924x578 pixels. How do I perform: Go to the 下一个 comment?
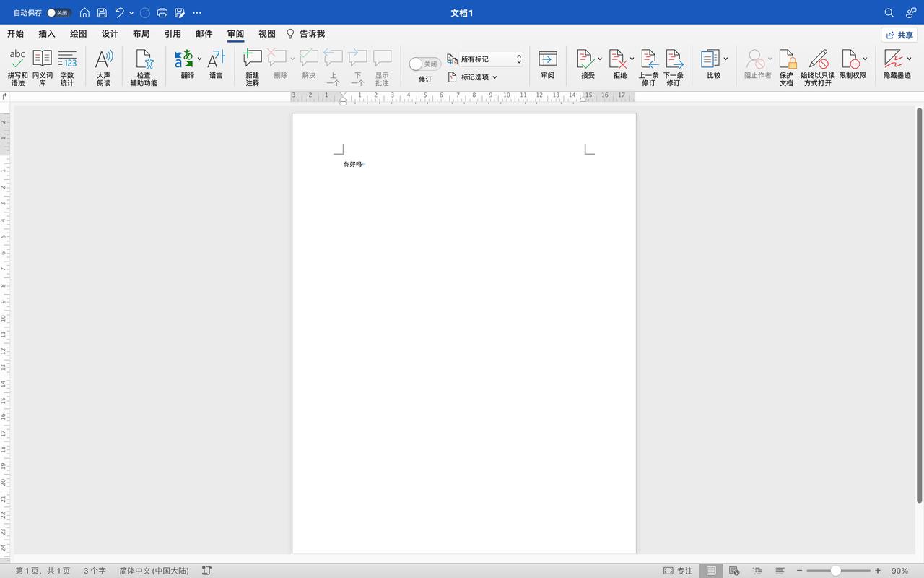coord(357,68)
